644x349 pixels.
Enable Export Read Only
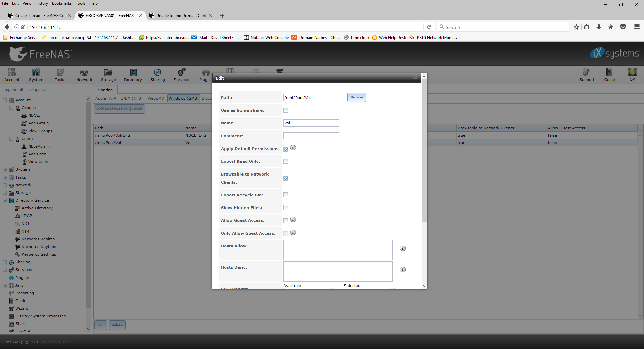click(x=286, y=161)
